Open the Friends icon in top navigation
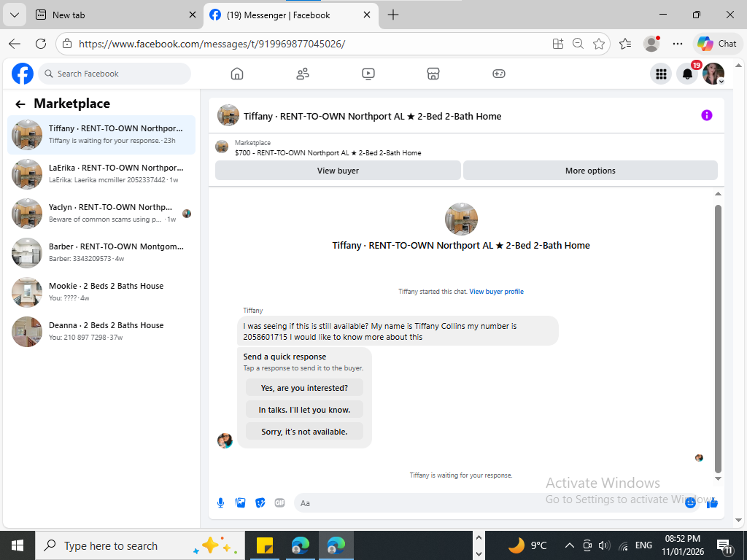Viewport: 747px width, 560px height. tap(303, 74)
